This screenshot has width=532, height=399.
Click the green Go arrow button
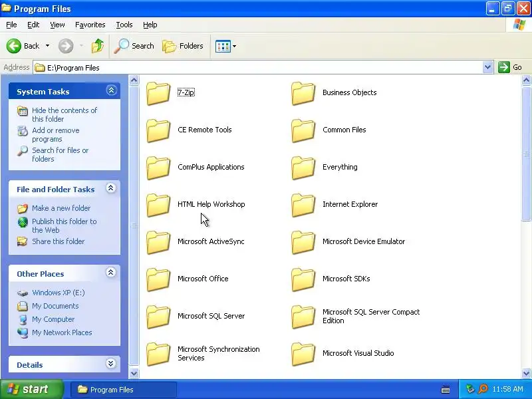[504, 67]
